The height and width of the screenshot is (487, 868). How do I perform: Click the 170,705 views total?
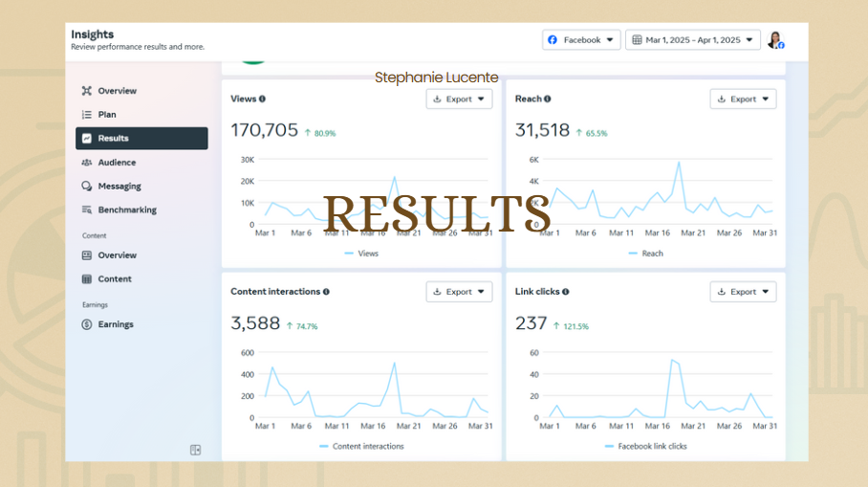pyautogui.click(x=264, y=130)
